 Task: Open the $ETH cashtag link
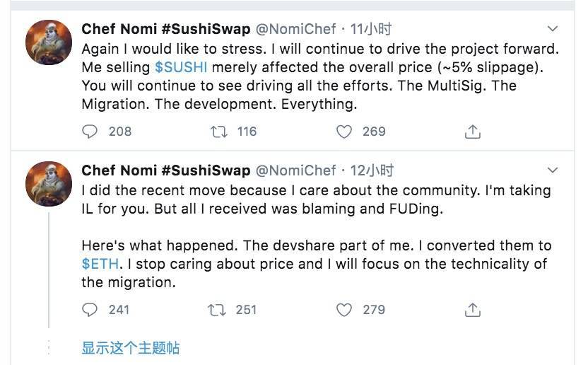pyautogui.click(x=100, y=264)
